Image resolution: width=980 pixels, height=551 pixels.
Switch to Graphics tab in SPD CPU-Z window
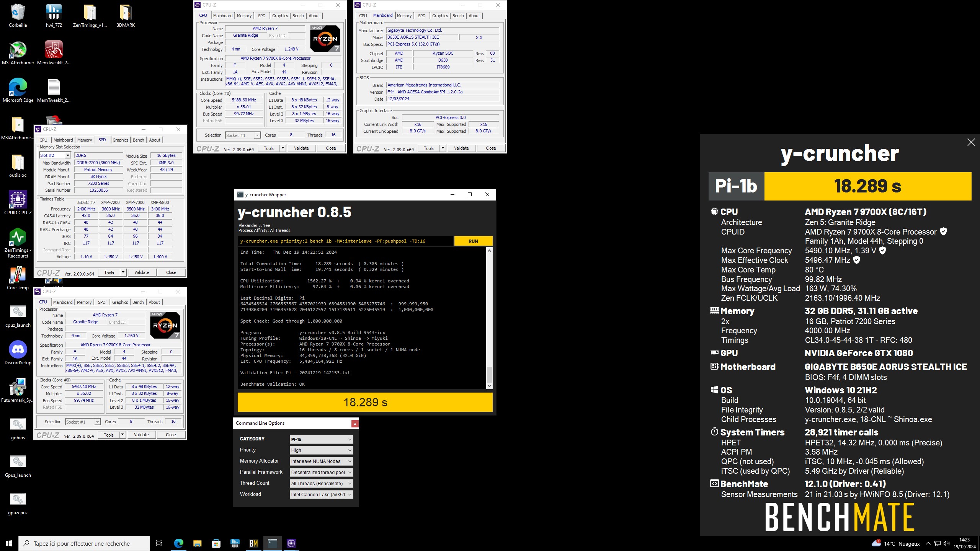click(121, 140)
